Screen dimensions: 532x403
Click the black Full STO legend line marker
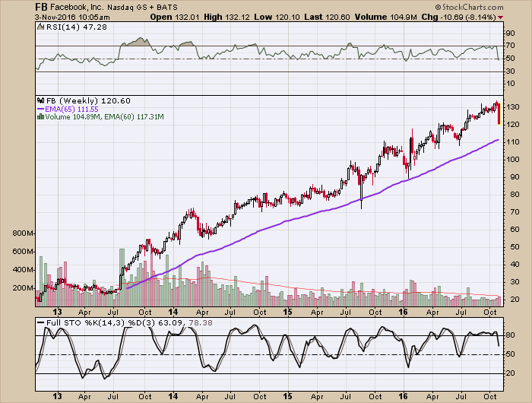click(x=41, y=323)
